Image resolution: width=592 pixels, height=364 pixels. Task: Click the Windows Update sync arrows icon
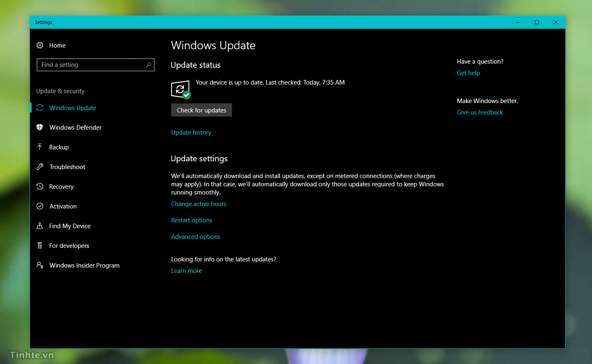[40, 108]
